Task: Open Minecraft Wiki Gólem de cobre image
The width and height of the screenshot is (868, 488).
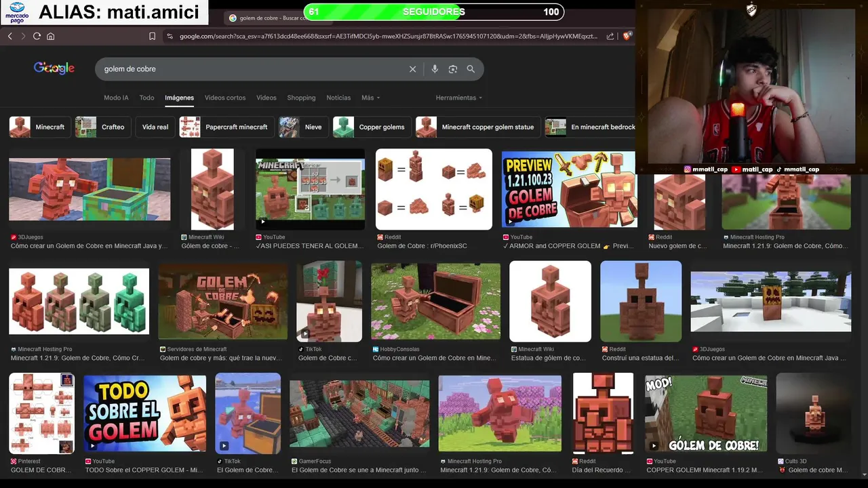Action: pyautogui.click(x=212, y=190)
